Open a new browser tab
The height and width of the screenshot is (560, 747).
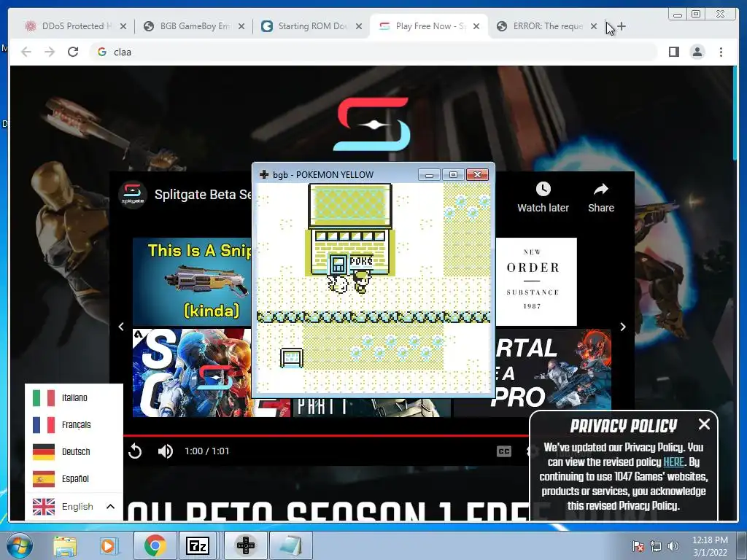click(x=622, y=26)
